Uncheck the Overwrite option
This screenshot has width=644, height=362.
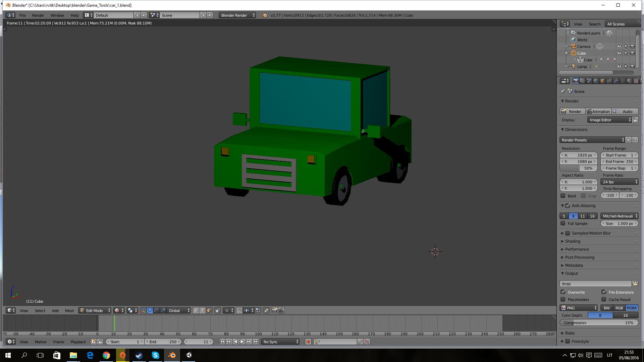[x=563, y=292]
